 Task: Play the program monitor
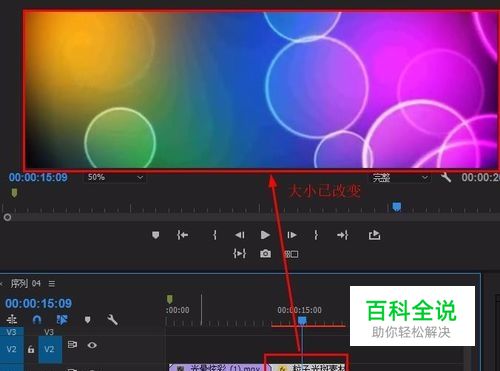(265, 235)
